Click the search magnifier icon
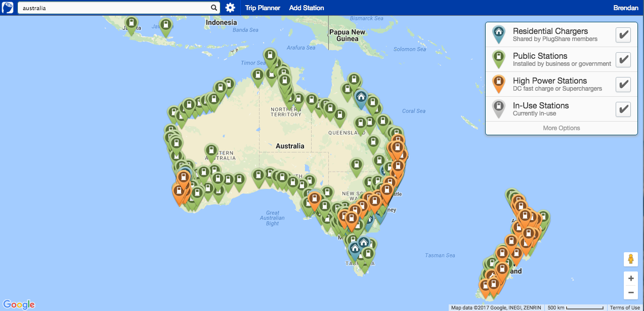 (x=214, y=8)
